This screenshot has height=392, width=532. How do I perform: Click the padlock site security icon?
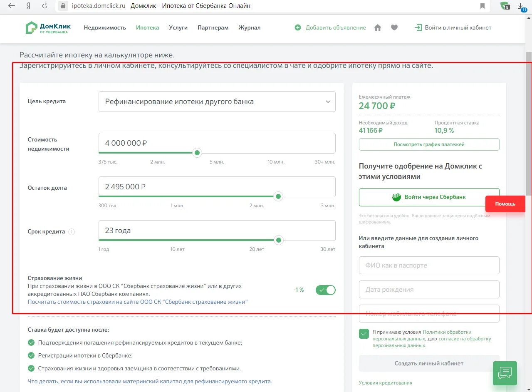coord(63,6)
